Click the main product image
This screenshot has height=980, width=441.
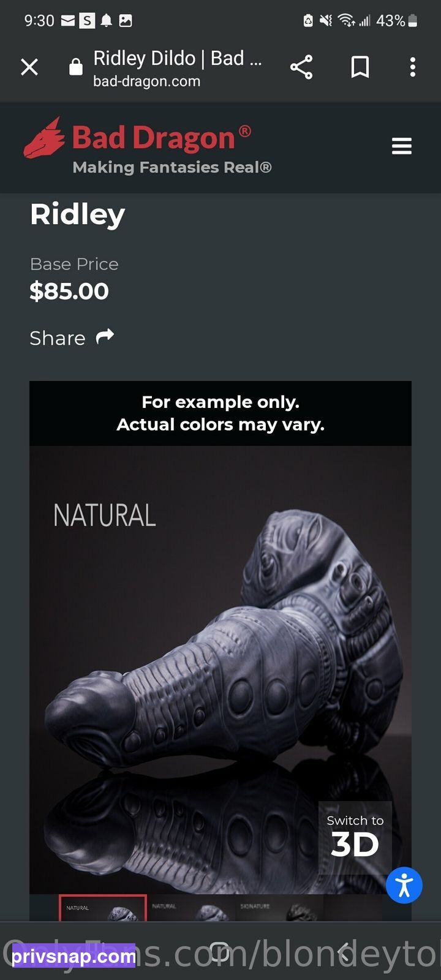pyautogui.click(x=221, y=669)
